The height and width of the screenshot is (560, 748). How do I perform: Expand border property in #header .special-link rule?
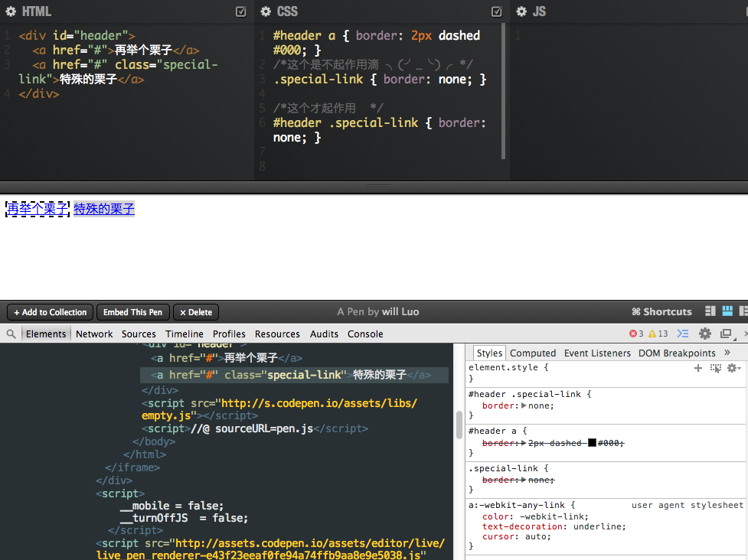click(x=524, y=405)
